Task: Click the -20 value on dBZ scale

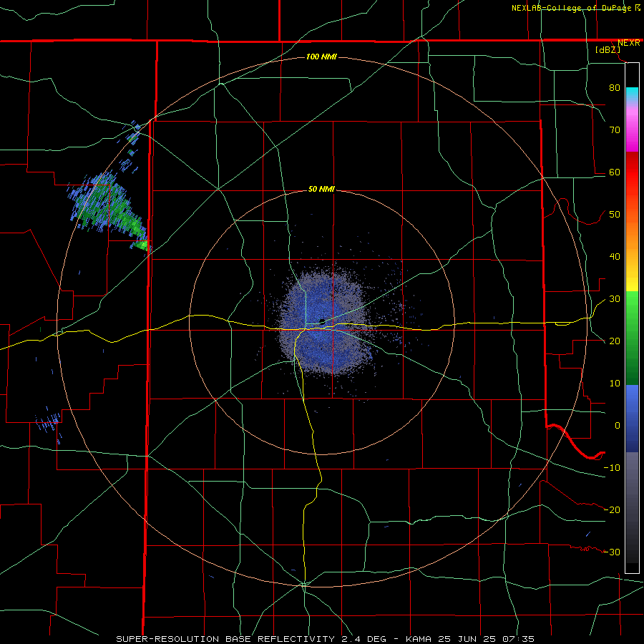Action: click(x=612, y=509)
